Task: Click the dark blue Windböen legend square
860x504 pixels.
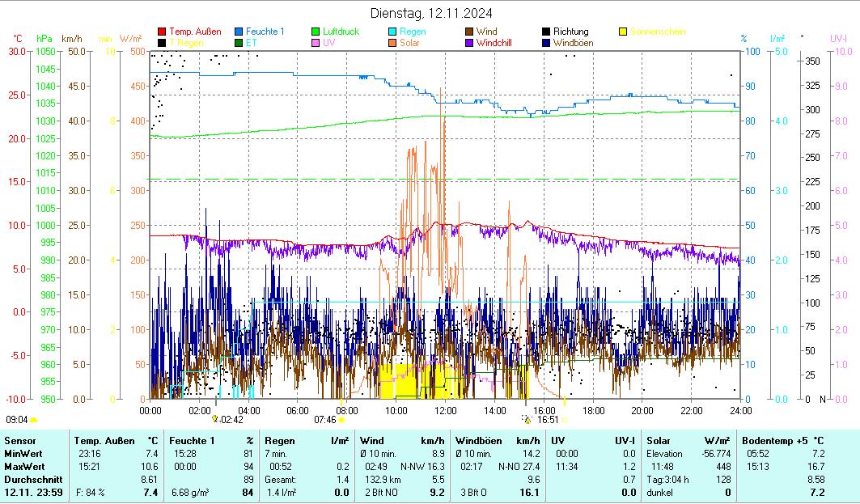Action: (x=547, y=43)
